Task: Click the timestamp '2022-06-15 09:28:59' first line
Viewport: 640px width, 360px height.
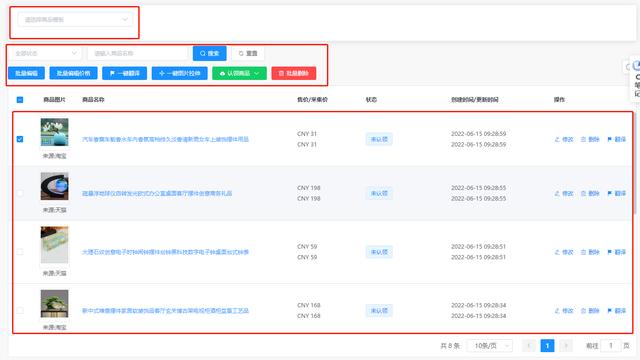Action: 478,134
